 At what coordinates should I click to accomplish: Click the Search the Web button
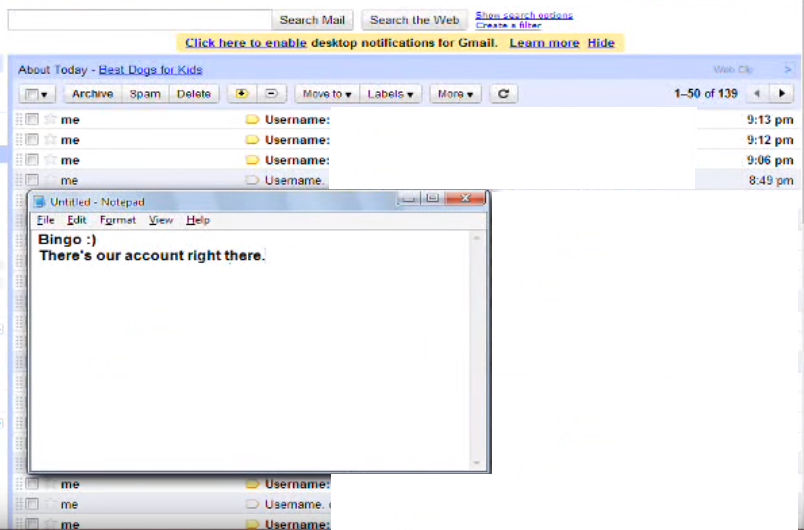coord(414,20)
